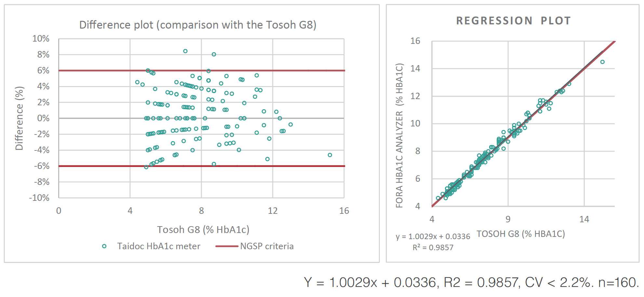Select the NGSP criteria legend label

[x=267, y=246]
